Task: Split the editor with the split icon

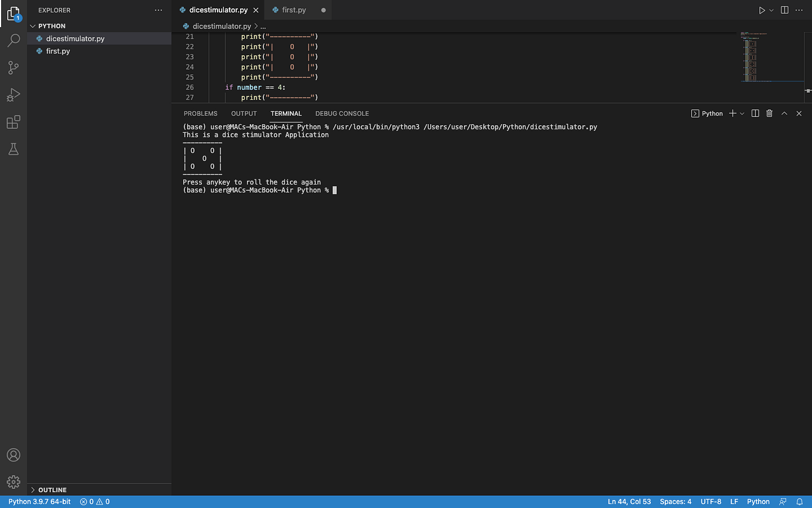Action: coord(784,9)
